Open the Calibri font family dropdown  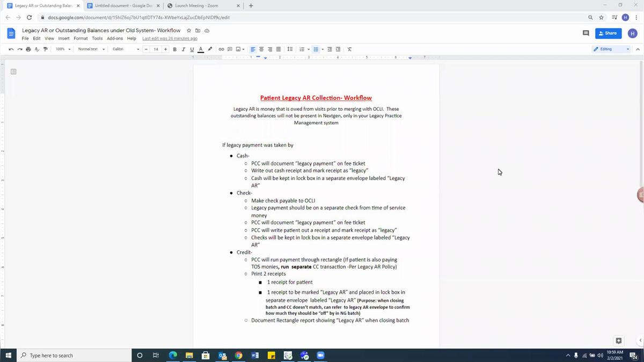tap(125, 49)
